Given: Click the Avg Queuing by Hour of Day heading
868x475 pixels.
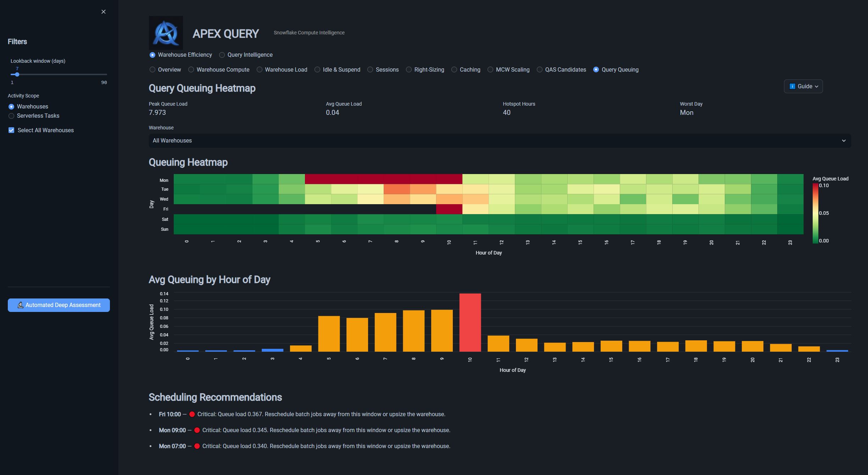Looking at the screenshot, I should (x=210, y=279).
